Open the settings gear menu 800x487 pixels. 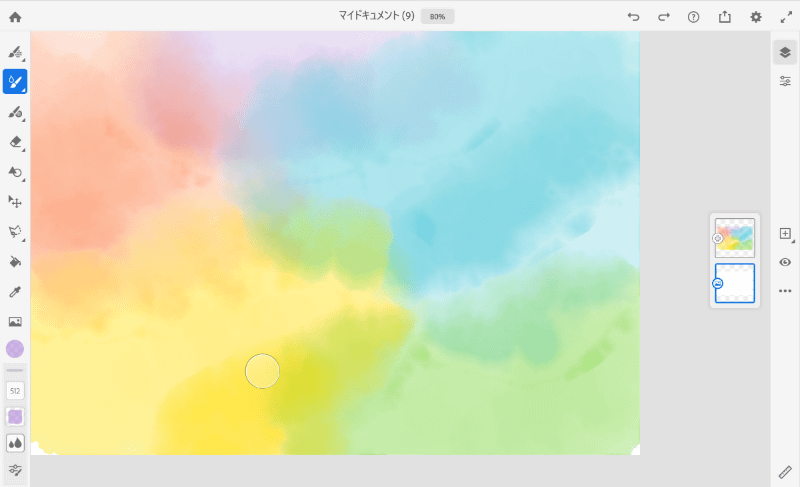[x=756, y=17]
